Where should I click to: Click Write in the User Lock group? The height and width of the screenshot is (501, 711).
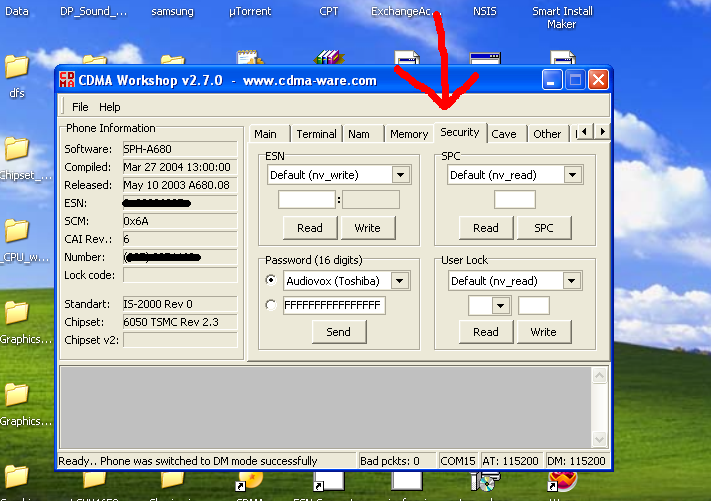[x=544, y=332]
